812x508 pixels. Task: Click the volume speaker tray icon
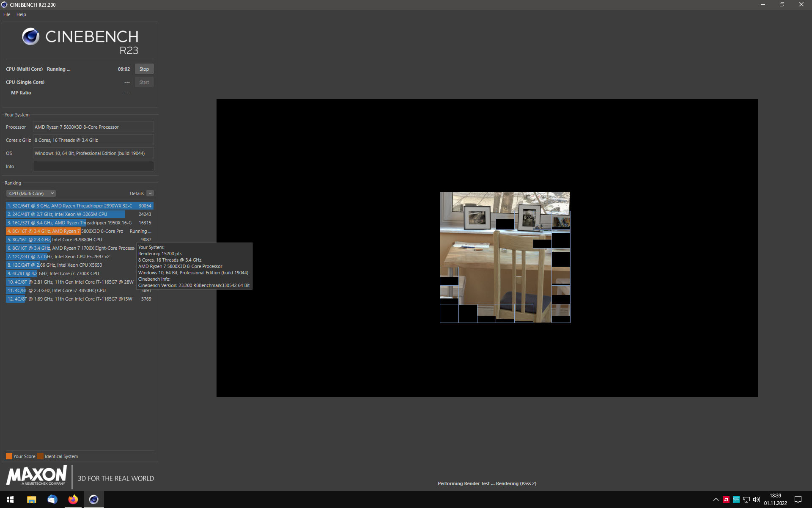pos(757,500)
